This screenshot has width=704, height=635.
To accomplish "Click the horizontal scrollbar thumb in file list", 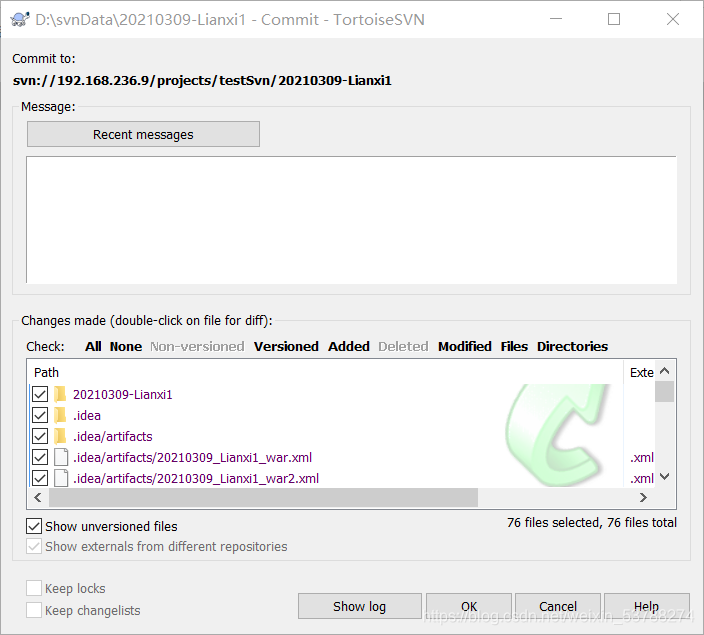I will point(264,497).
